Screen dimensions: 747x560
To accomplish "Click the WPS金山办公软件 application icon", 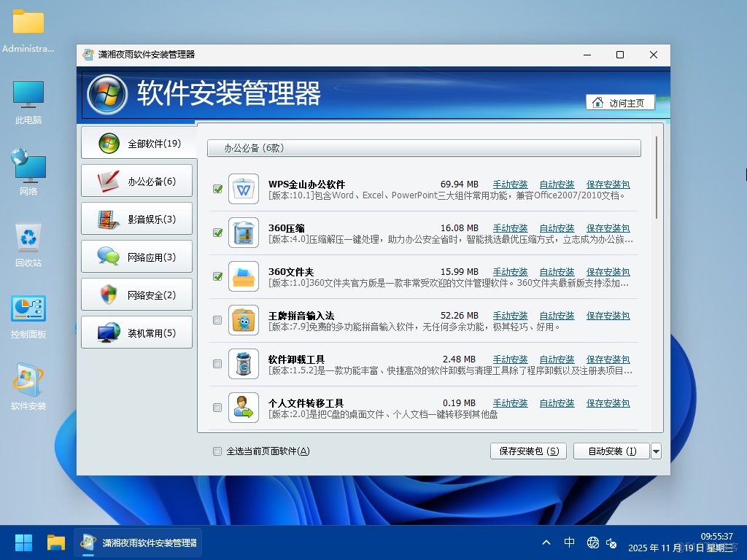I will [243, 189].
